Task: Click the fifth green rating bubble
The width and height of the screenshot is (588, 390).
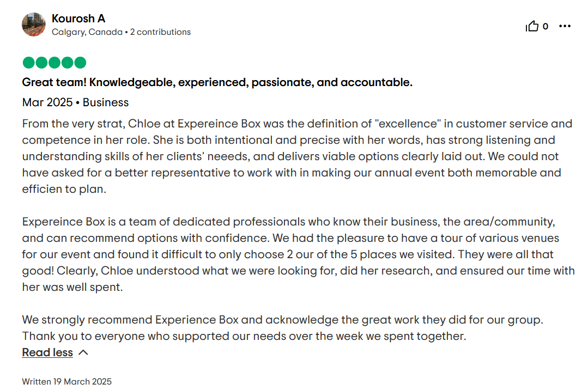Action: 80,63
